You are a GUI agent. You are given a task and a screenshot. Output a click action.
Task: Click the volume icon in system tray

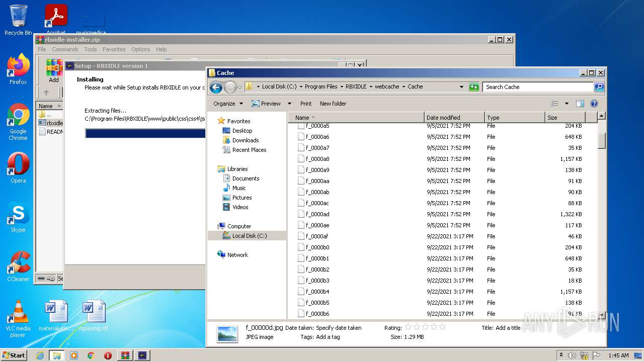tap(572, 355)
